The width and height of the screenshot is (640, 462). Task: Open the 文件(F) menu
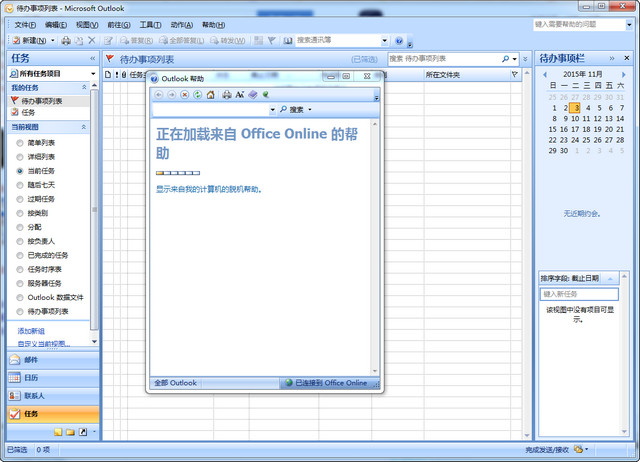tap(25, 25)
